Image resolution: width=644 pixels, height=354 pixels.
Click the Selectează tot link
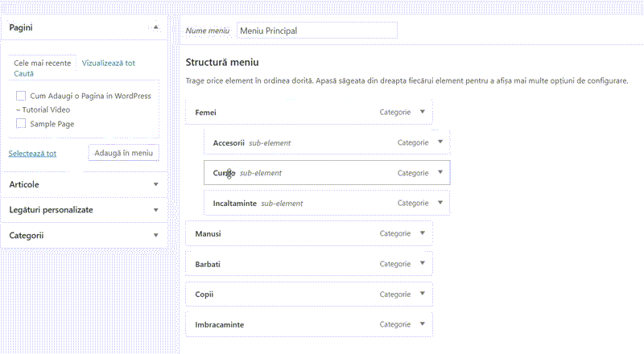pos(32,153)
